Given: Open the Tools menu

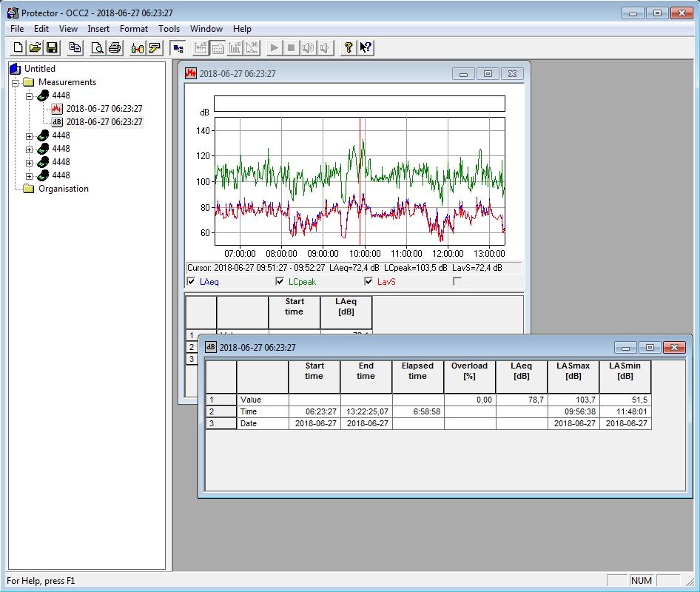Looking at the screenshot, I should click(169, 29).
